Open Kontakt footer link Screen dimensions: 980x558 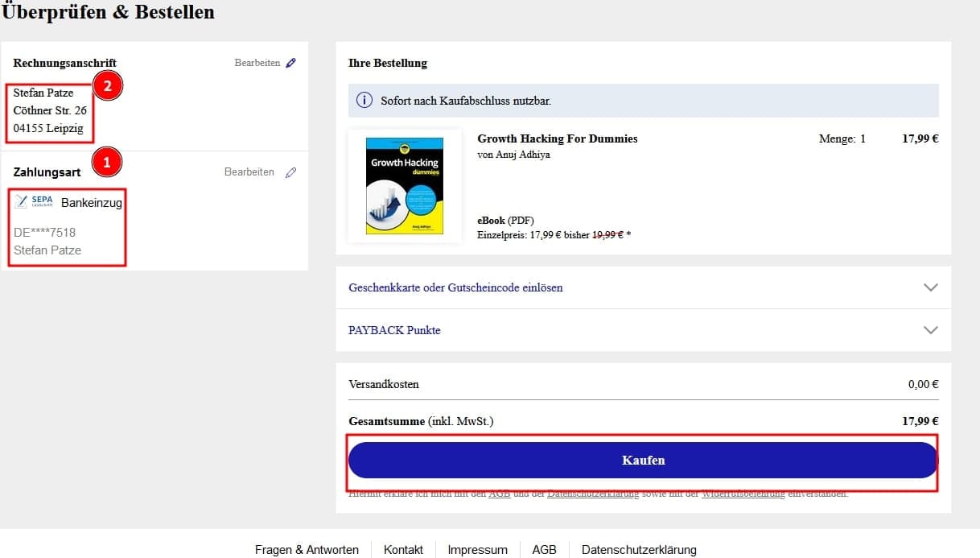click(403, 550)
